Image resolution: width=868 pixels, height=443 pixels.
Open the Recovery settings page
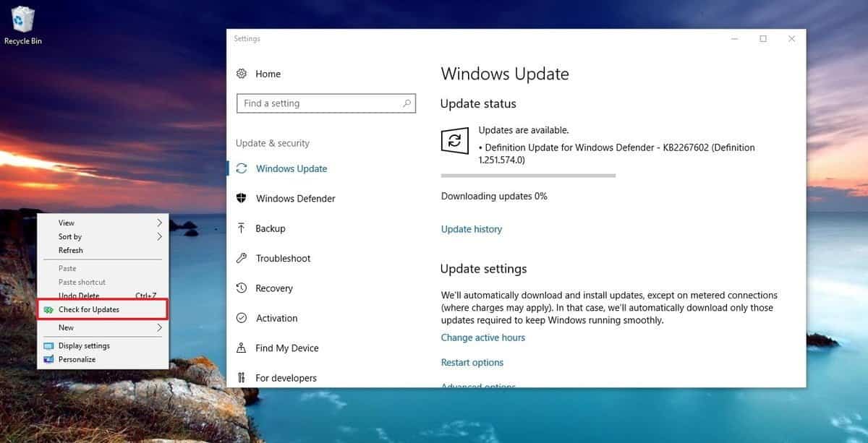click(x=274, y=288)
